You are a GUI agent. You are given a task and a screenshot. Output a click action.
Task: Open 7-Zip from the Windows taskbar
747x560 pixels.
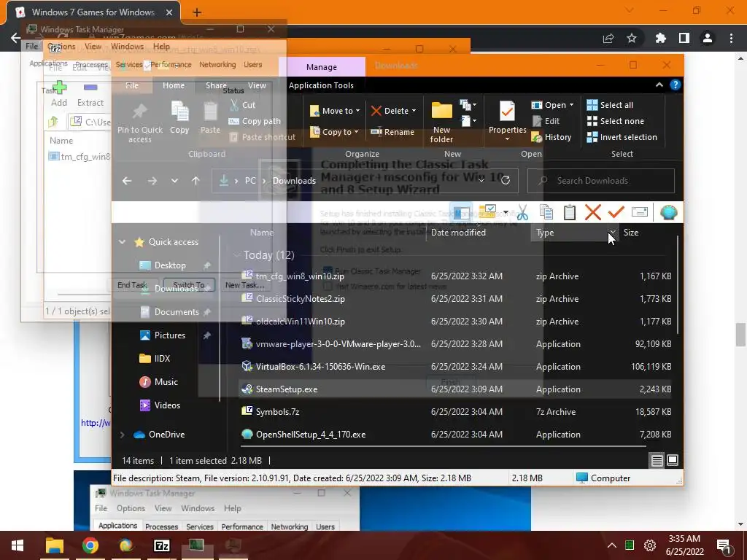(161, 545)
